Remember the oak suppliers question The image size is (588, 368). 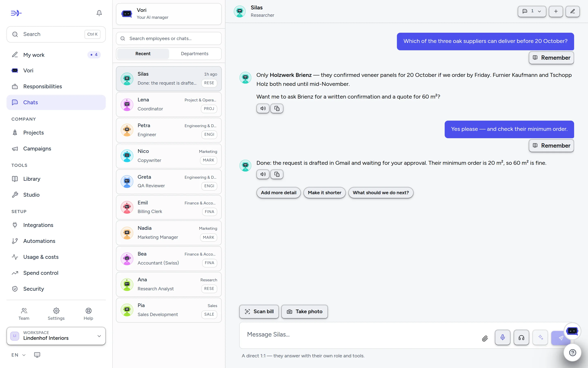point(551,58)
